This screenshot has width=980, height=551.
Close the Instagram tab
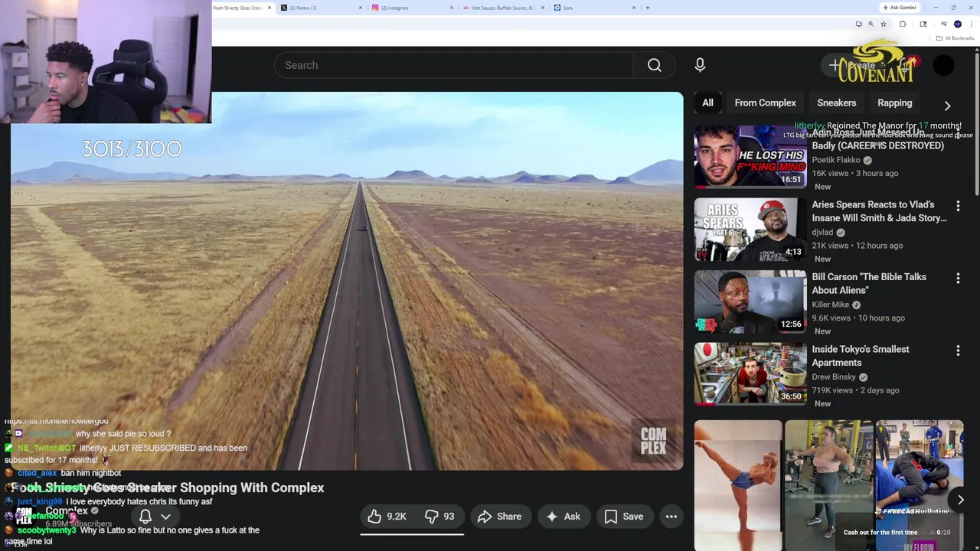point(452,8)
